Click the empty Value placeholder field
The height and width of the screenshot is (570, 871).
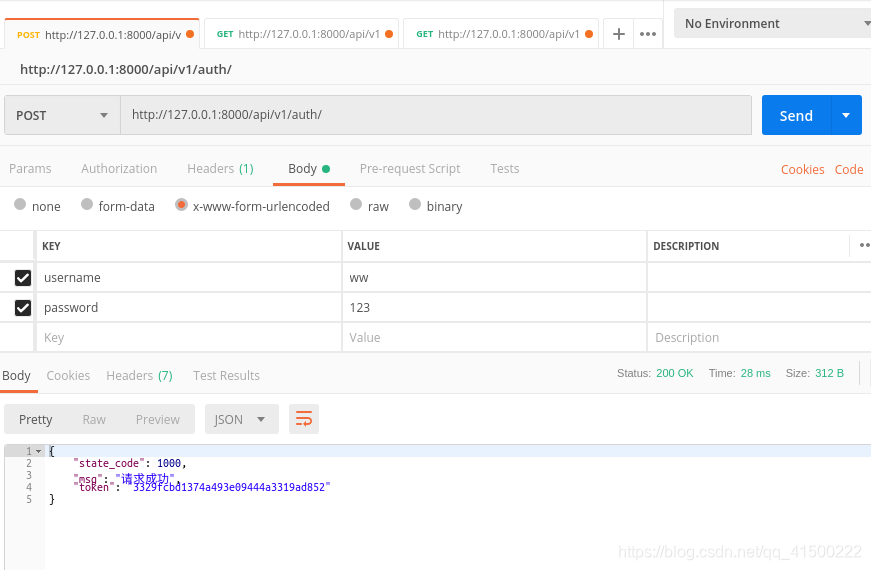[494, 338]
